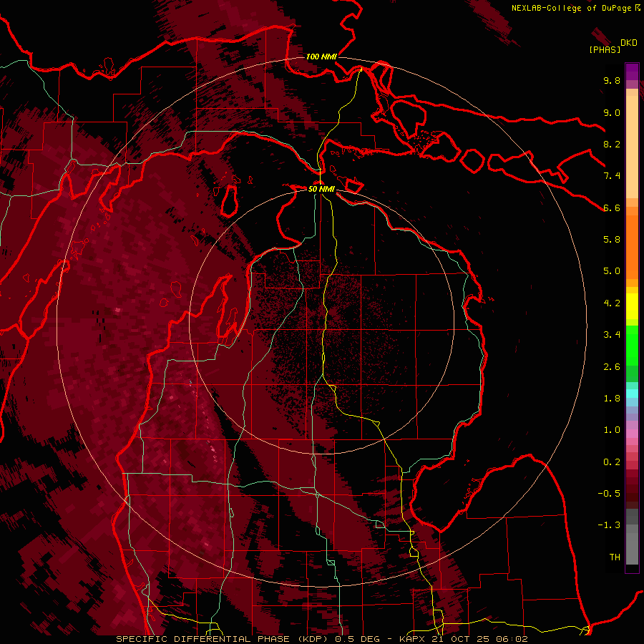Select the yellow color bar segment

point(632,306)
